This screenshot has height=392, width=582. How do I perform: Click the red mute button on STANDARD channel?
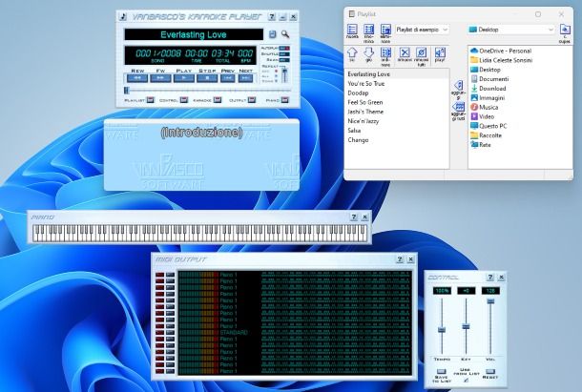pos(160,332)
